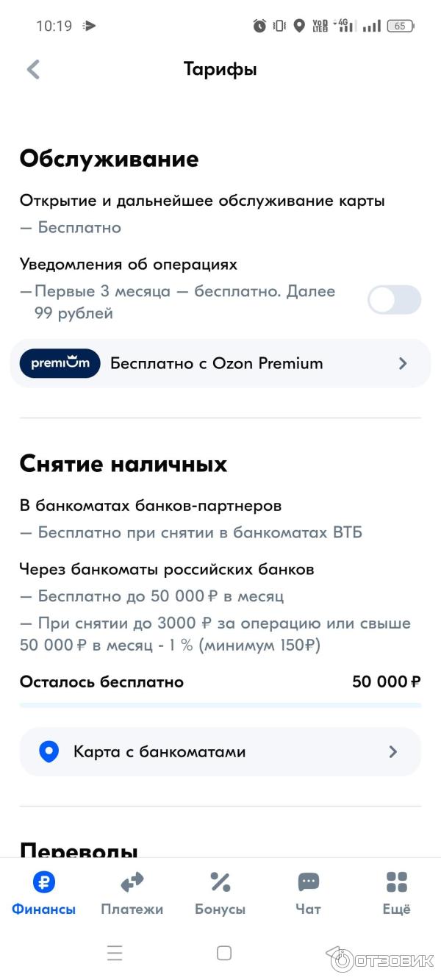Toggle operation notifications switch
Viewport: 441px width, 980px height.
click(x=394, y=300)
